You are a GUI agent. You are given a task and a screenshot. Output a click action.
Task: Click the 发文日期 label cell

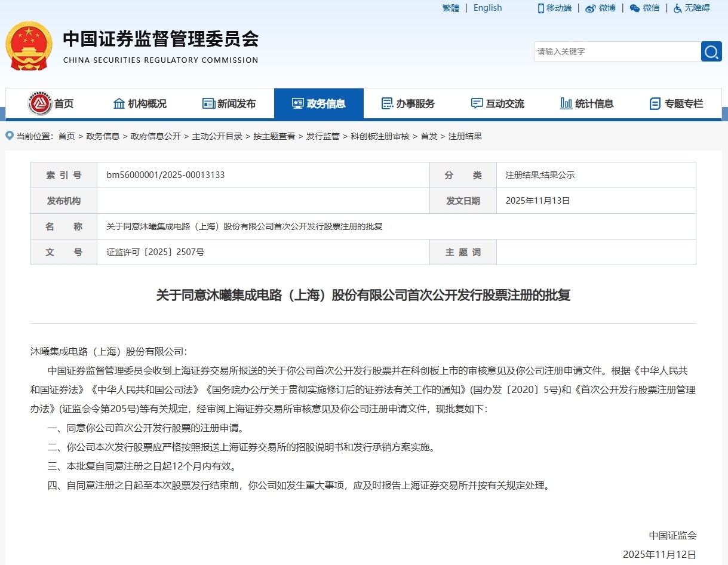[463, 201]
